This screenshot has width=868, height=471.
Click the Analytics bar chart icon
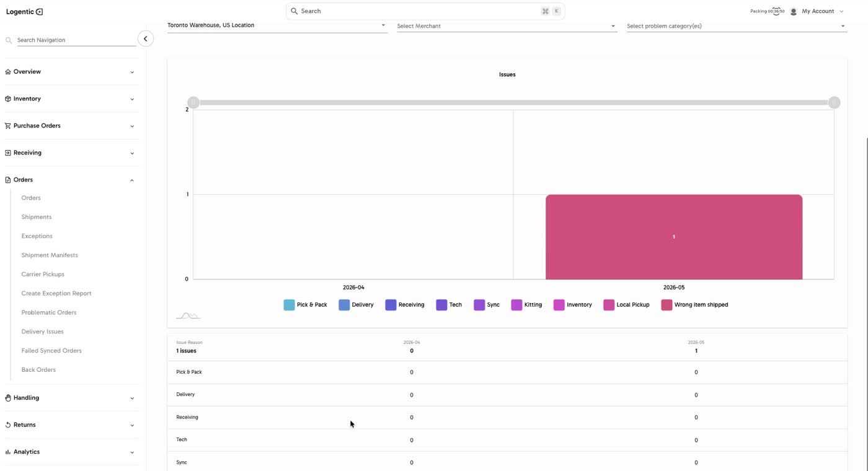point(8,452)
